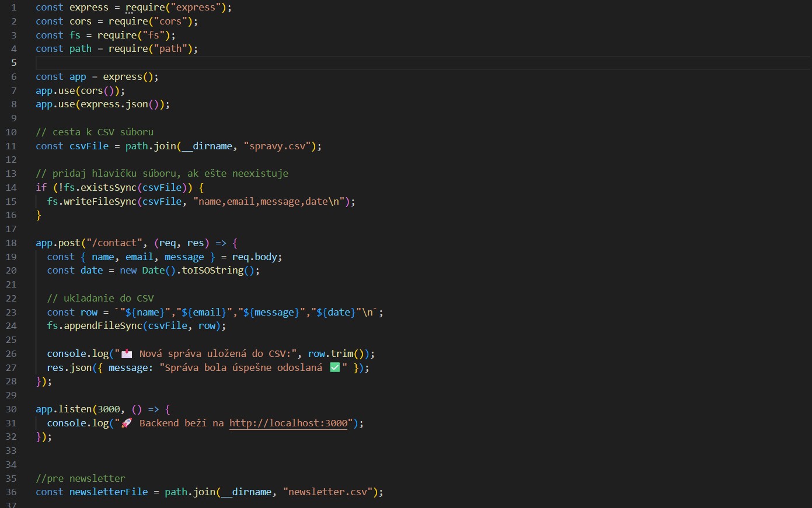The image size is (812, 508).
Task: Click line number 30 in the gutter
Action: point(11,409)
